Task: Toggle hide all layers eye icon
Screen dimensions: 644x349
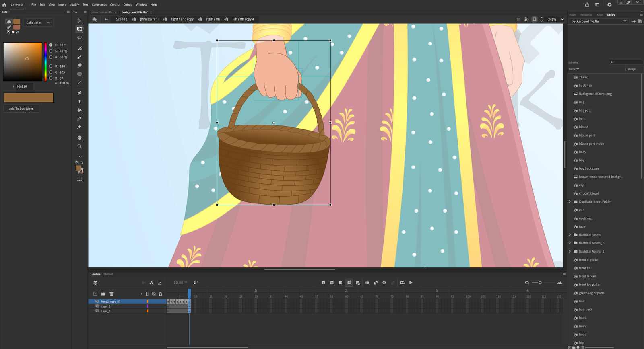Action: point(153,294)
